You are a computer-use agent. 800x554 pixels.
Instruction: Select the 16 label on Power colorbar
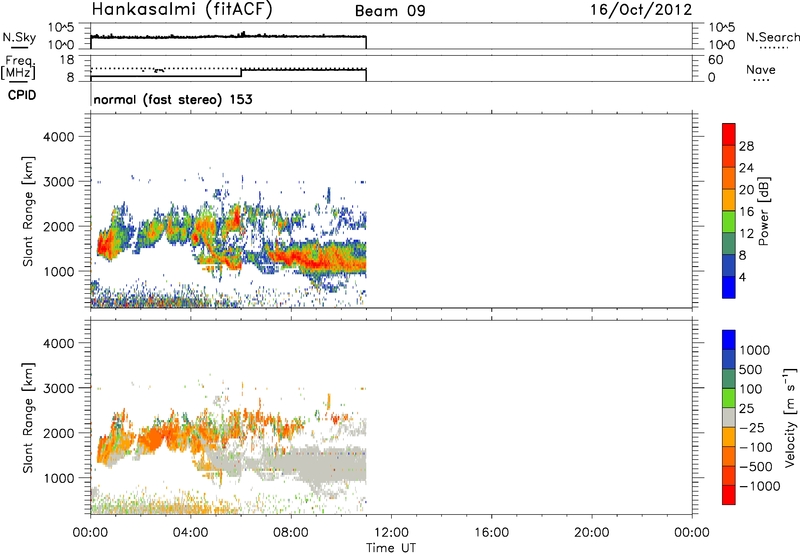pos(746,212)
